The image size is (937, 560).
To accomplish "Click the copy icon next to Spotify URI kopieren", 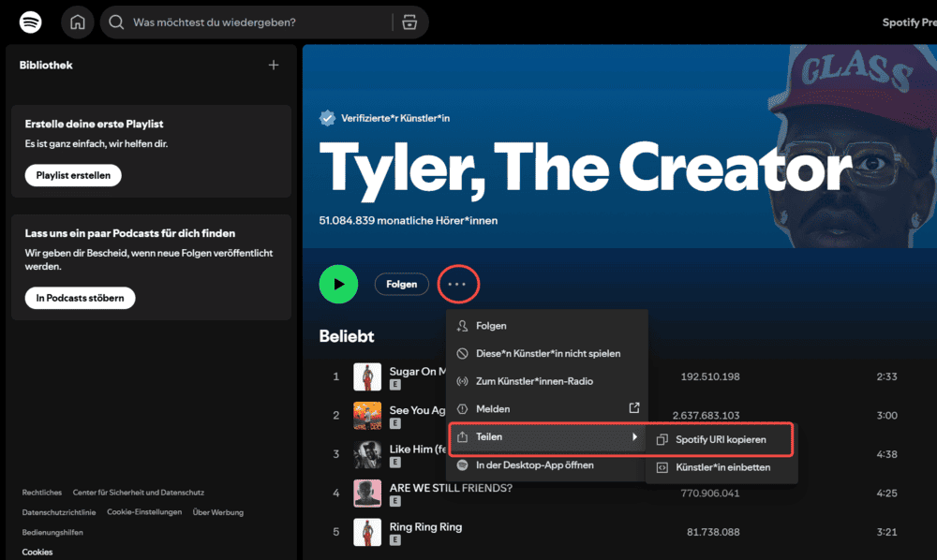I will click(x=662, y=440).
